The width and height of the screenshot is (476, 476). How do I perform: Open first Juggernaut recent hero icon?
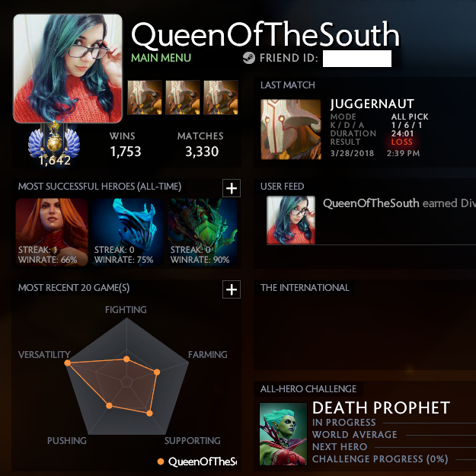pyautogui.click(x=145, y=97)
